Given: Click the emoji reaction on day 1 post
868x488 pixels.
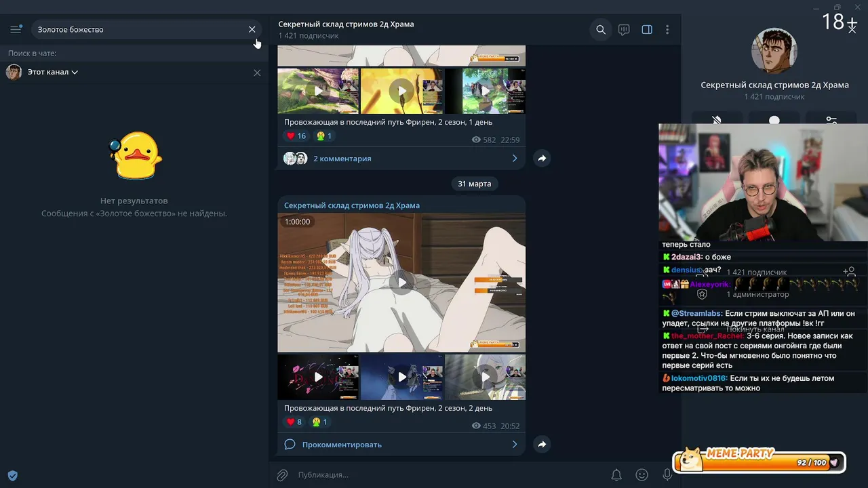Looking at the screenshot, I should point(324,136).
